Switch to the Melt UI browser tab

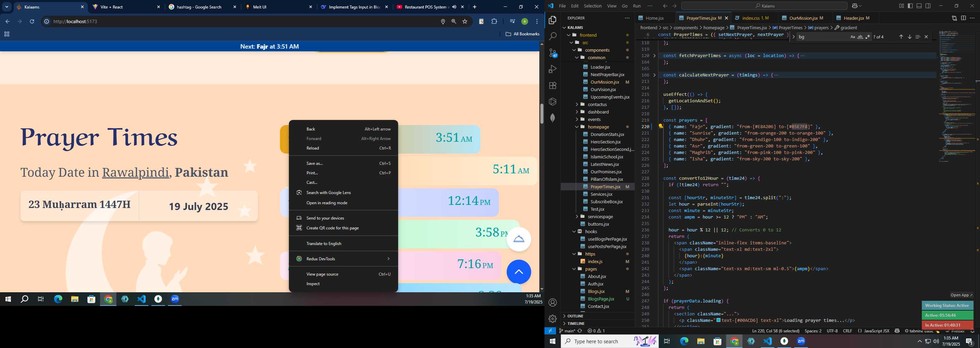point(278,7)
